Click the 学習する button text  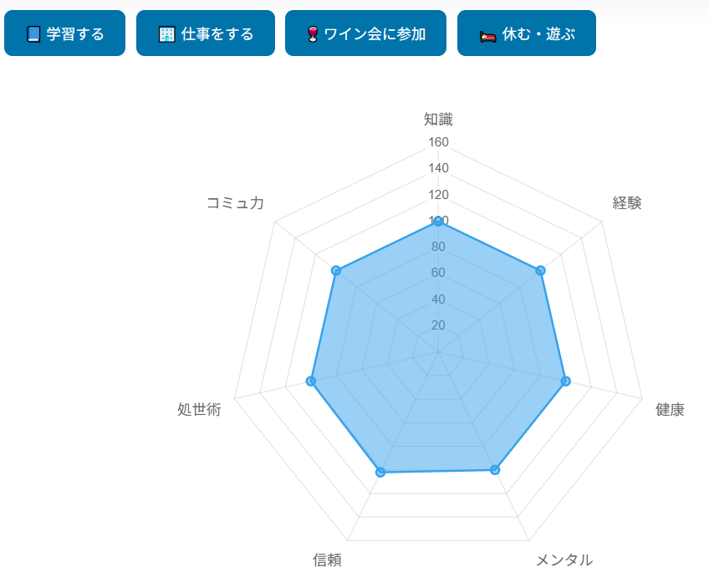coord(75,34)
